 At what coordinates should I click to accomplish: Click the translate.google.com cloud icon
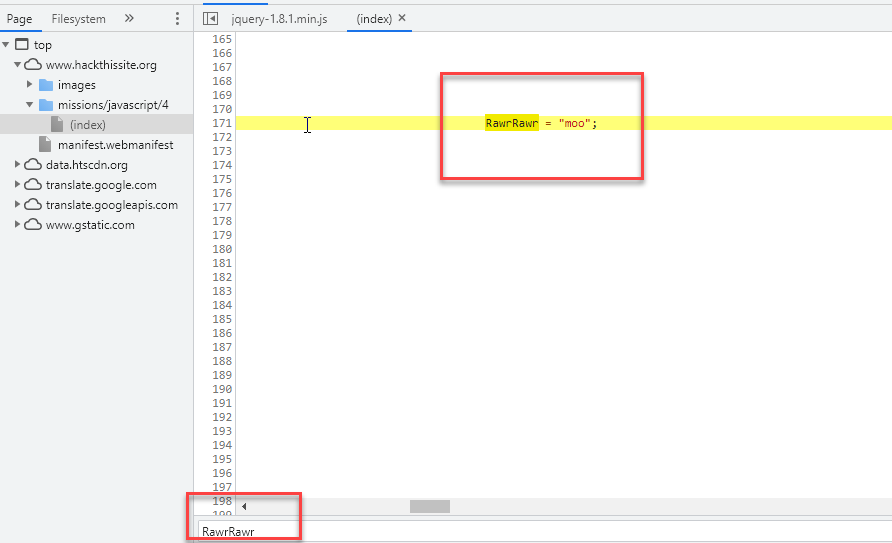(x=33, y=184)
